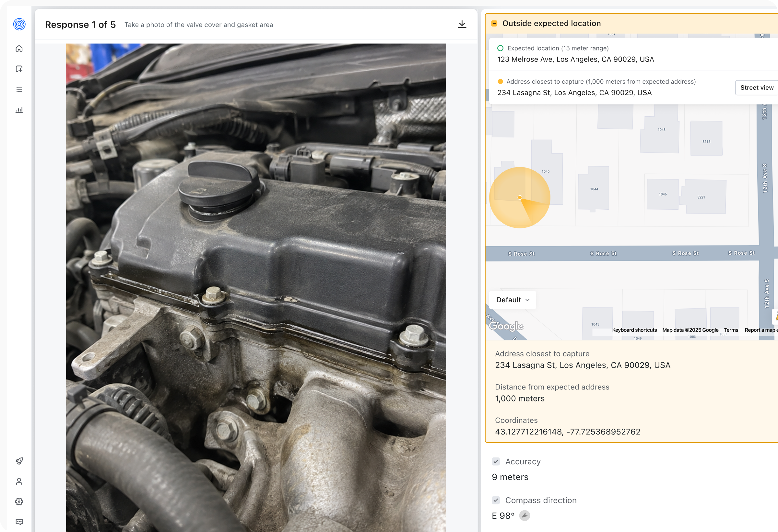Click the 1,000 meters distance value

[x=520, y=399]
